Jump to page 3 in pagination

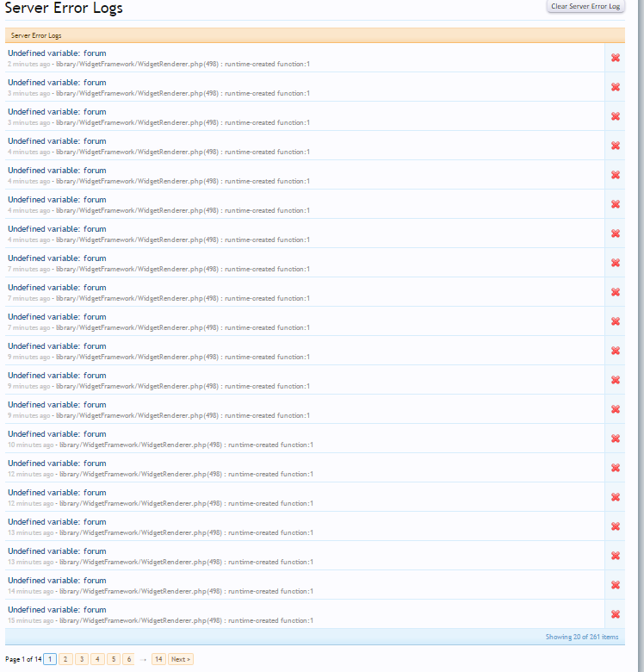coord(82,659)
